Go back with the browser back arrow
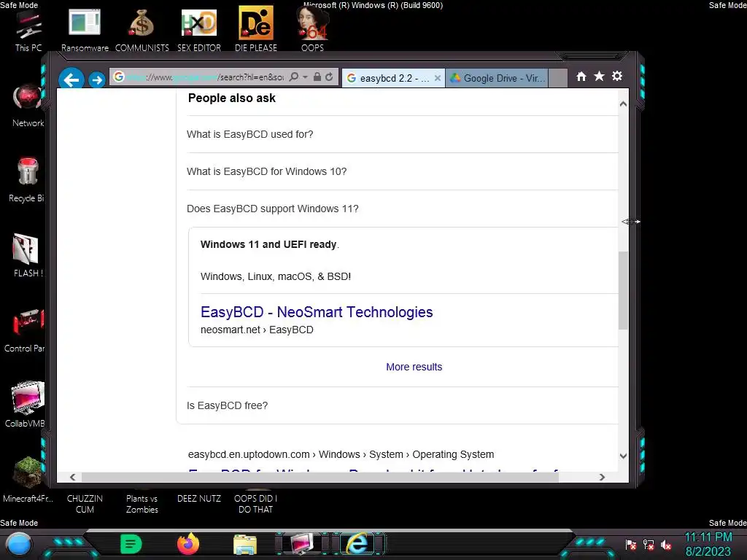747x560 pixels. [x=71, y=79]
